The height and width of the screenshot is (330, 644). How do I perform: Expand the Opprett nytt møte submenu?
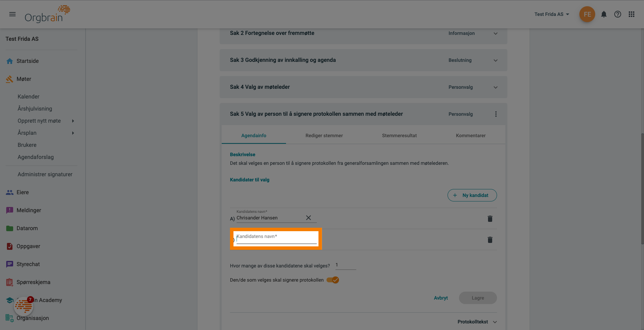tap(73, 121)
